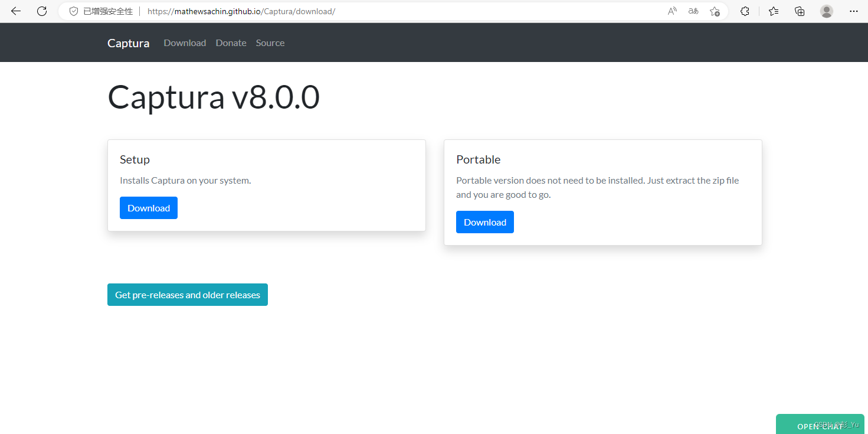Go back using the browser back arrow
The image size is (868, 434).
click(16, 11)
